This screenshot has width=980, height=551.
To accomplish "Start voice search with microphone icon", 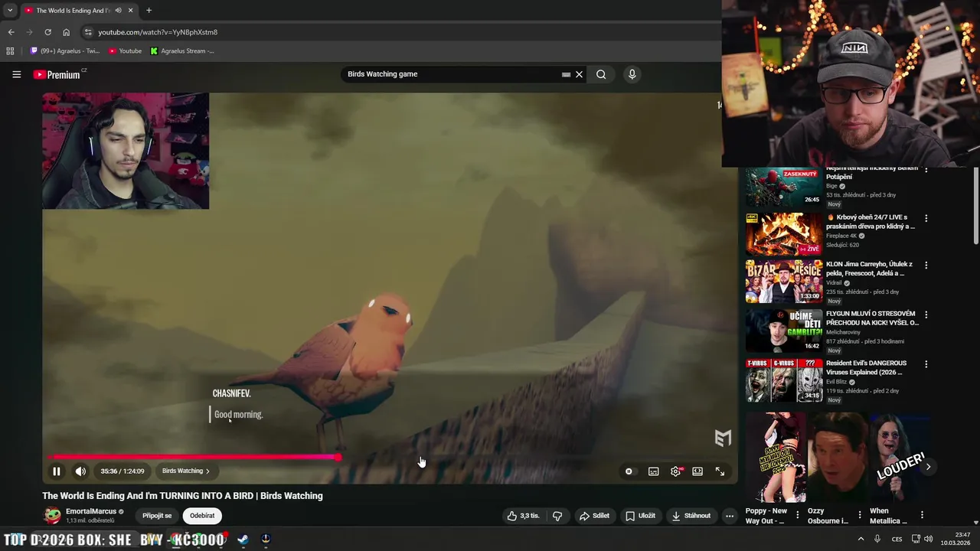I will (632, 74).
